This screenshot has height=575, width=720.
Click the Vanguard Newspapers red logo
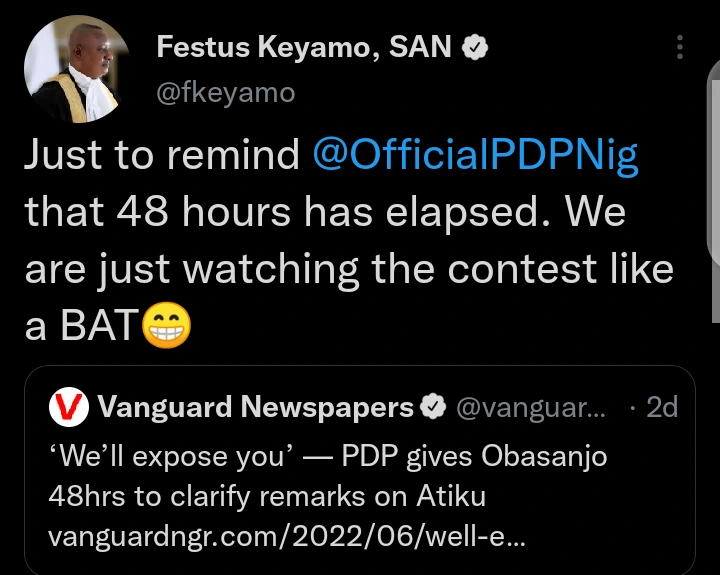coord(68,407)
